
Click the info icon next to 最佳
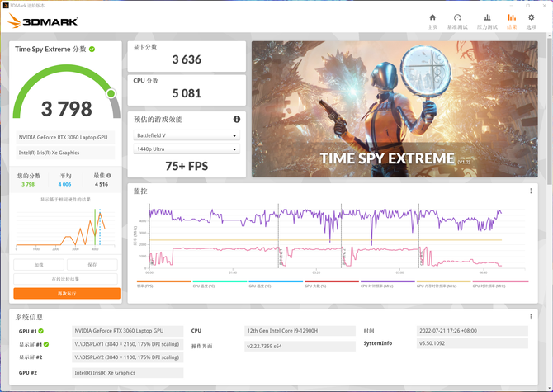tap(108, 176)
